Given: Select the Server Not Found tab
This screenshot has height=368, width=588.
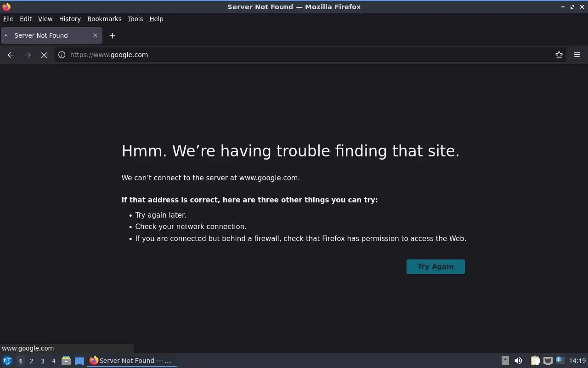Looking at the screenshot, I should [51, 35].
